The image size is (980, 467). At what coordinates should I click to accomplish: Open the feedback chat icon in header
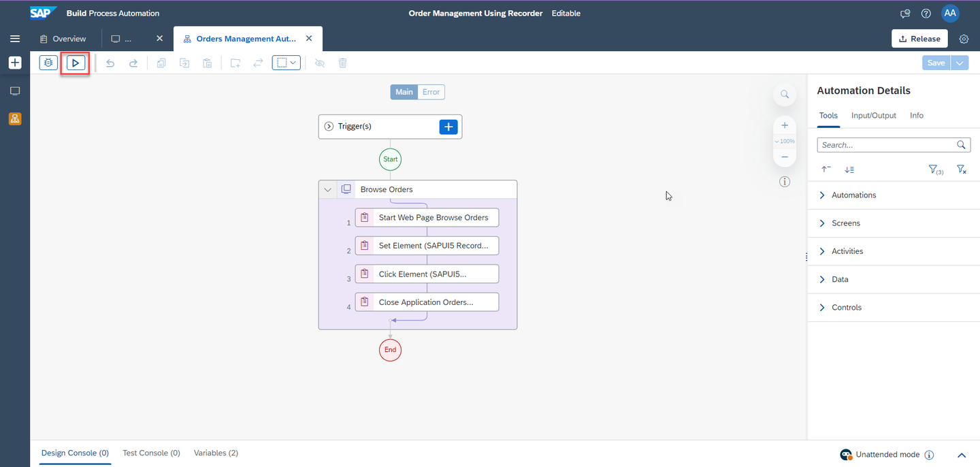905,14
